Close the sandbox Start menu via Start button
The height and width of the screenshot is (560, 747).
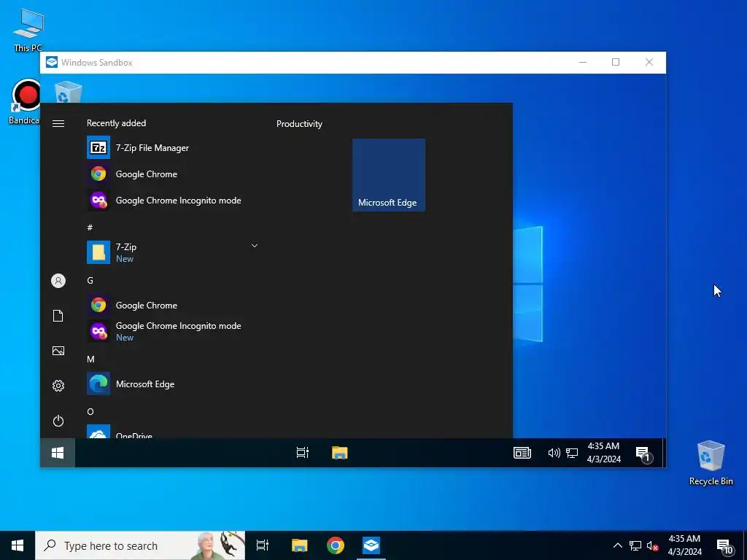[58, 453]
